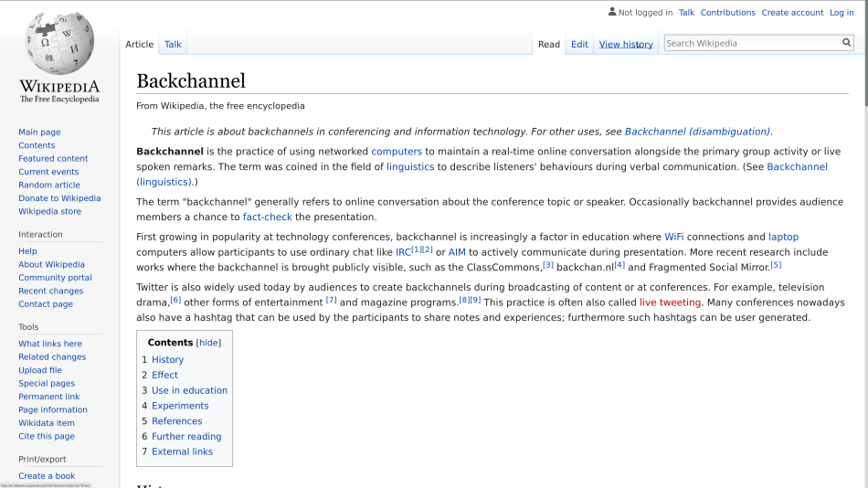The width and height of the screenshot is (868, 488).
Task: Open Related changes
Action: (52, 356)
